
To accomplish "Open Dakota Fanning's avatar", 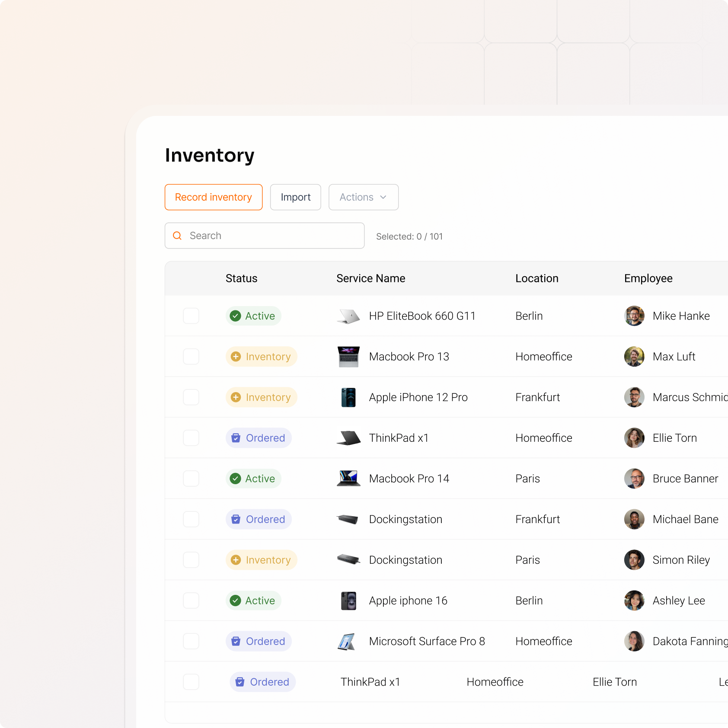I will click(x=634, y=641).
